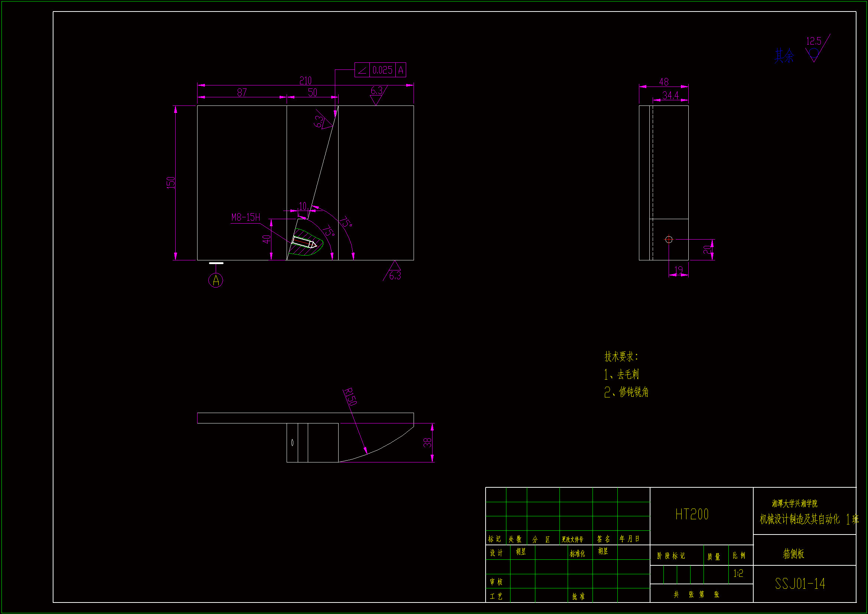Select the 6.3 roughness symbol on top edge
Image resolution: width=868 pixels, height=614 pixels.
[376, 95]
